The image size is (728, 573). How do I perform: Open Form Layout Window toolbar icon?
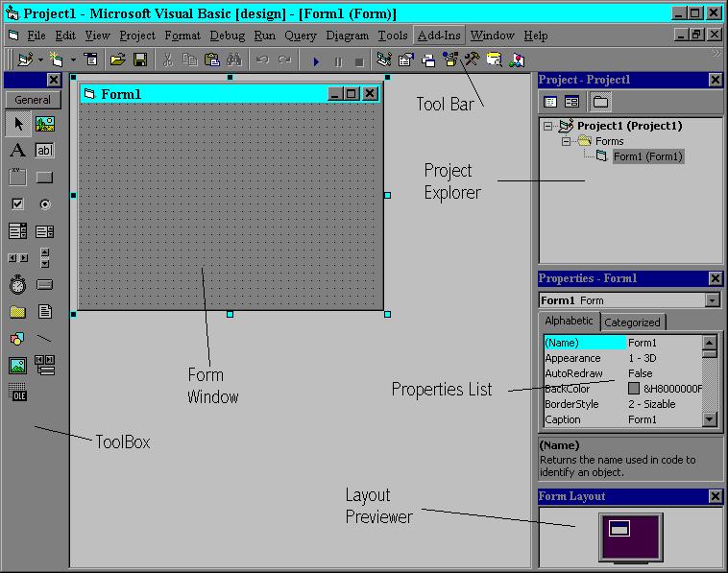click(x=428, y=60)
